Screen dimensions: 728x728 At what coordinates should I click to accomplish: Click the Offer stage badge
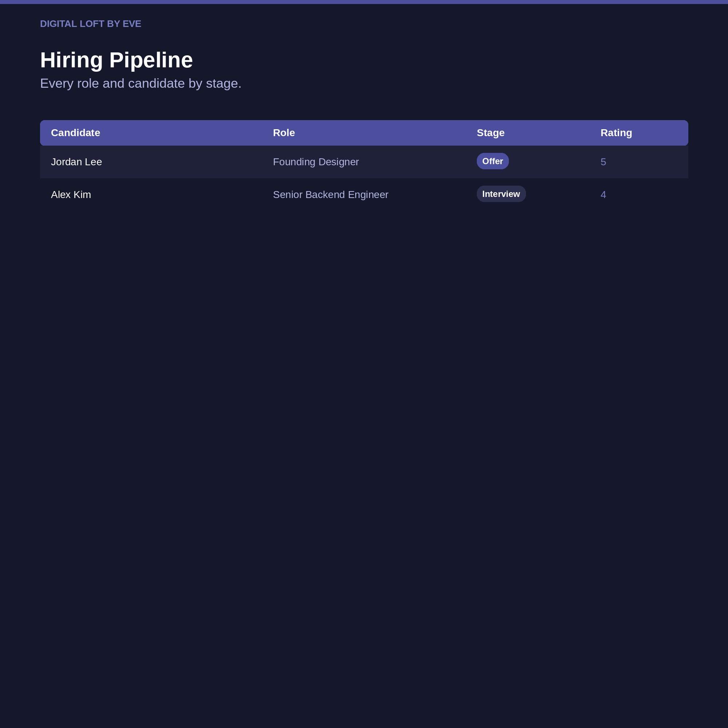click(492, 161)
